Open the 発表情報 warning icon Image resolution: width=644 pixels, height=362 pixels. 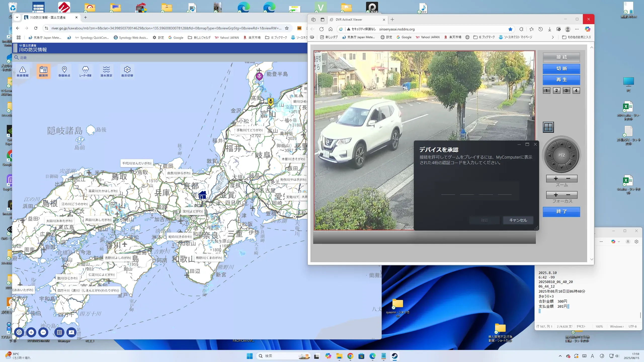23,71
